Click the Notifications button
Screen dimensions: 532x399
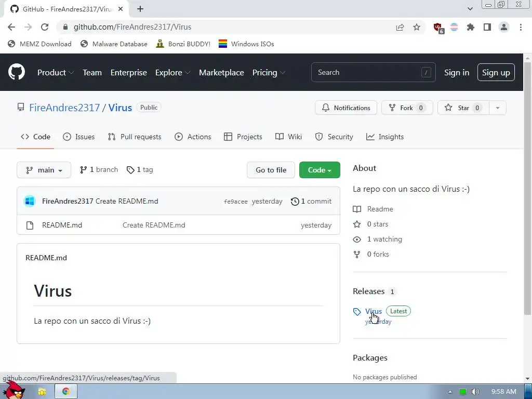coord(345,108)
